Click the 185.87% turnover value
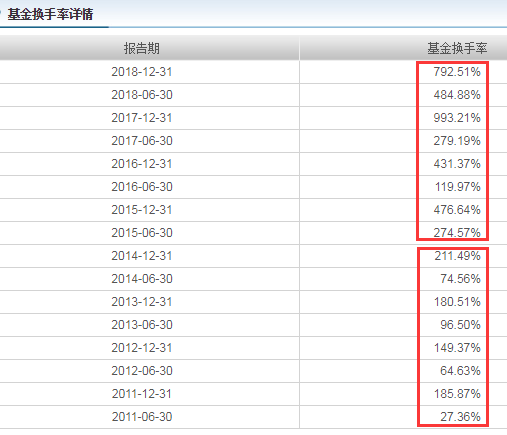 [457, 394]
